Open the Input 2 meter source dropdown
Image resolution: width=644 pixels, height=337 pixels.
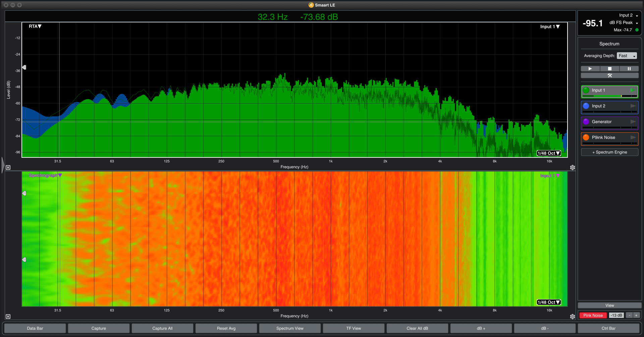[629, 15]
